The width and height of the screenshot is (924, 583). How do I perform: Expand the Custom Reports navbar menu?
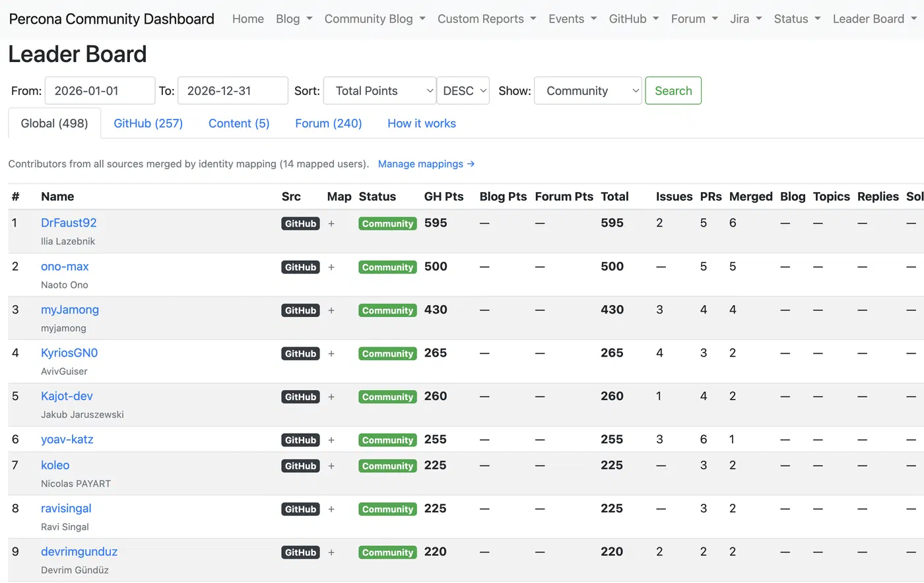point(487,19)
